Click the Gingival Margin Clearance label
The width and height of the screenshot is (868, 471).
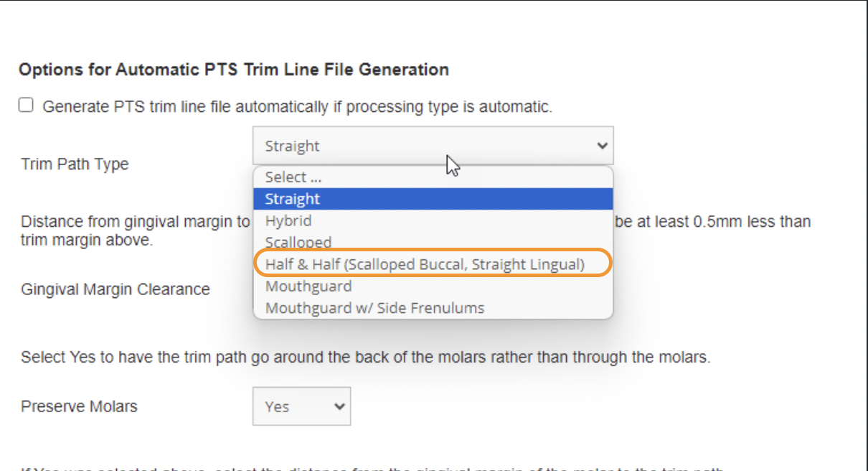[115, 289]
